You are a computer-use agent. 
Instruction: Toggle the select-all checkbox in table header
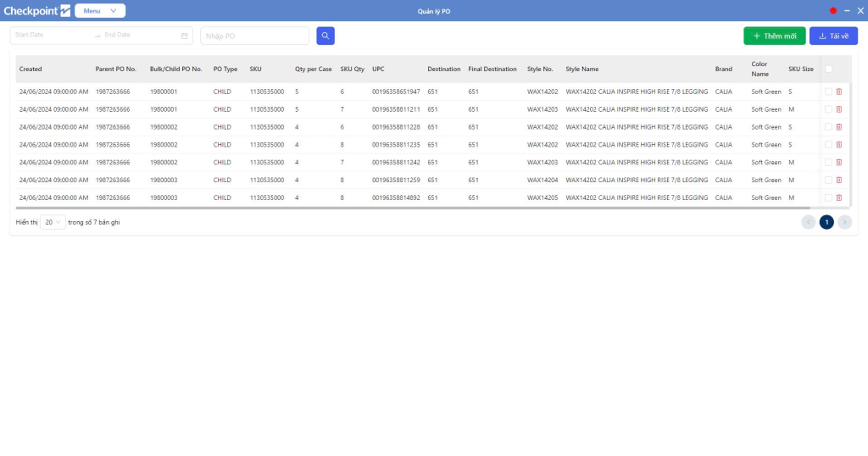coord(828,70)
